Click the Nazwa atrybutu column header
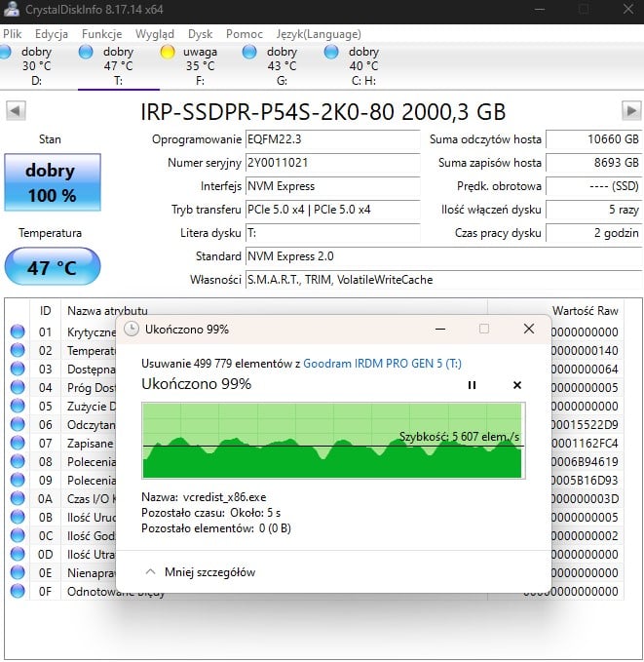The width and height of the screenshot is (644, 662). (x=107, y=311)
